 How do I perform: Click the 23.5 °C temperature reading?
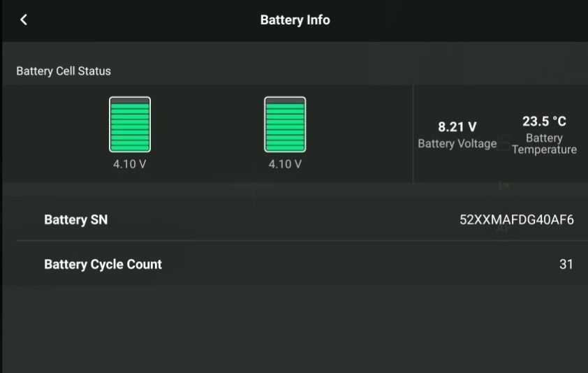[x=544, y=121]
